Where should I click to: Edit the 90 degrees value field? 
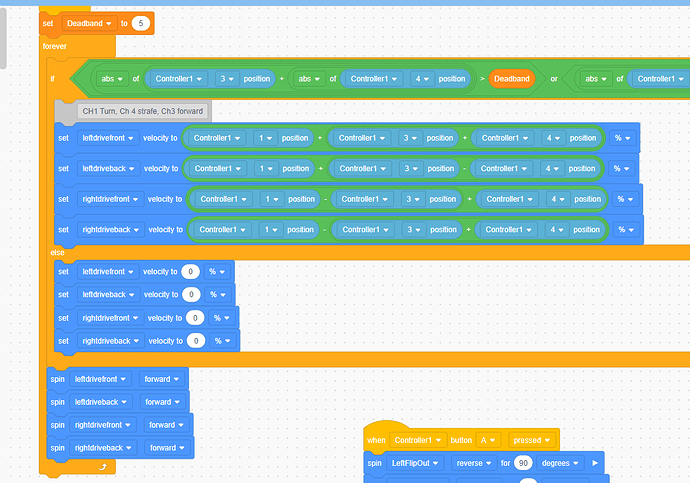tap(523, 463)
